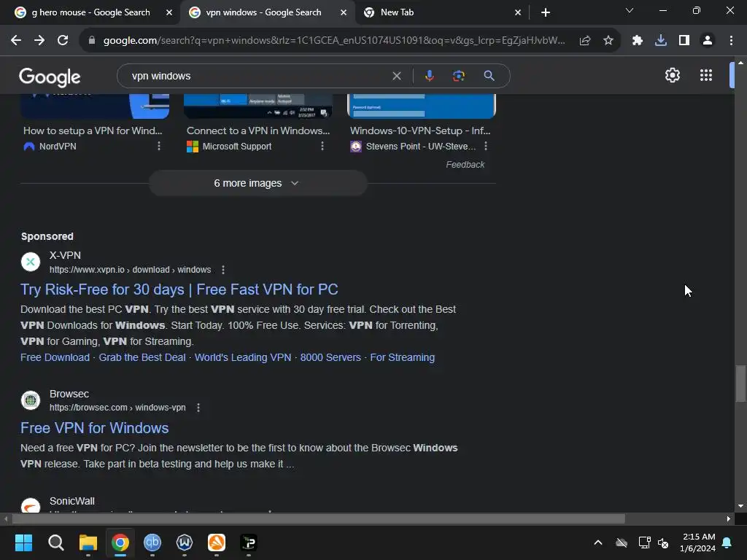Image resolution: width=747 pixels, height=560 pixels.
Task: Click Grab the Best Deal sitelink
Action: pyautogui.click(x=142, y=357)
